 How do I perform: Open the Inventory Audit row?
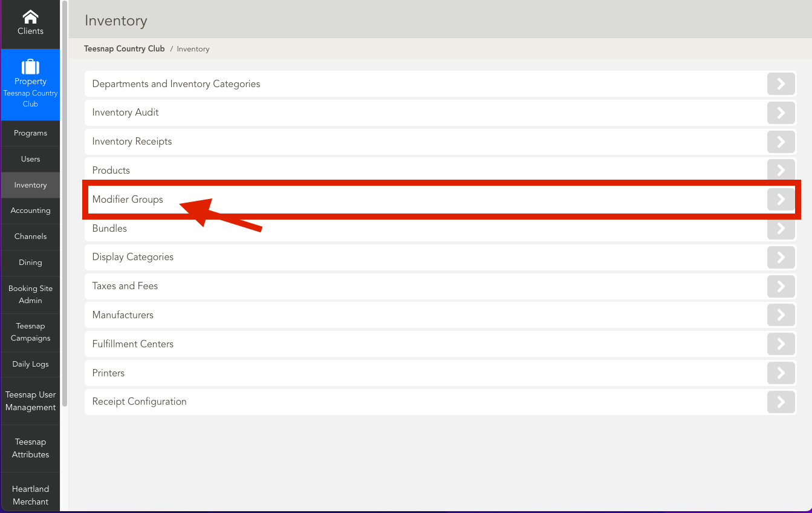[440, 113]
